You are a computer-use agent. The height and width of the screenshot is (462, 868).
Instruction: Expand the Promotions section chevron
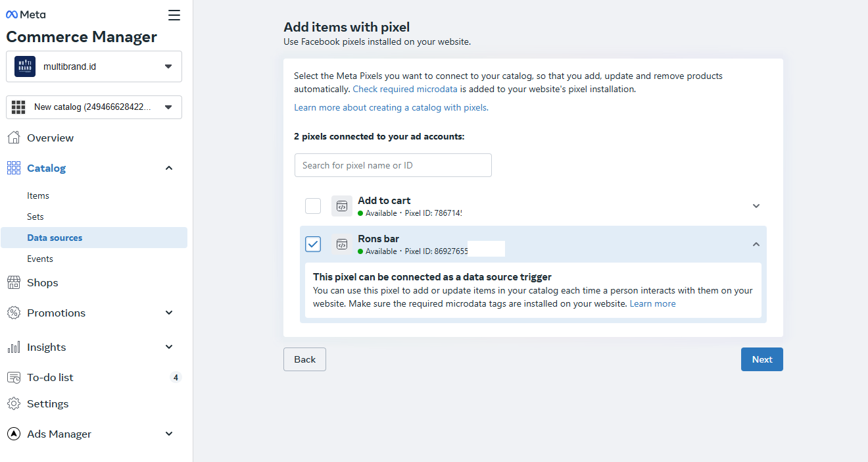pyautogui.click(x=169, y=313)
